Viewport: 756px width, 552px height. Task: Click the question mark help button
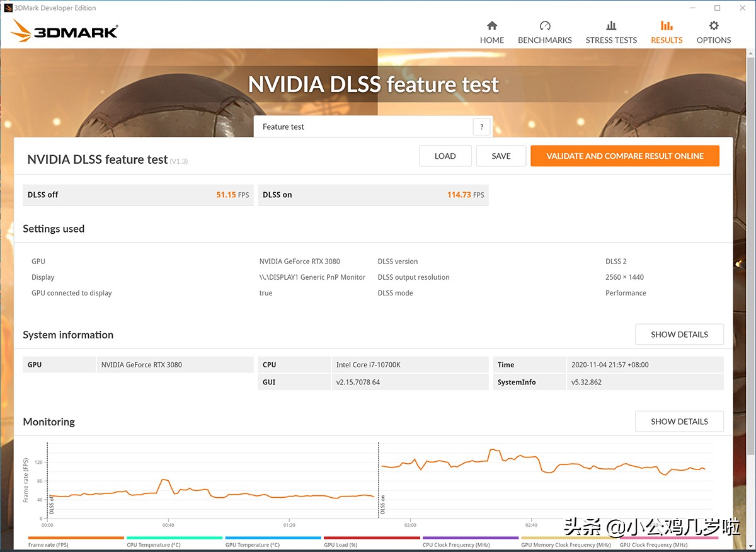pos(481,127)
